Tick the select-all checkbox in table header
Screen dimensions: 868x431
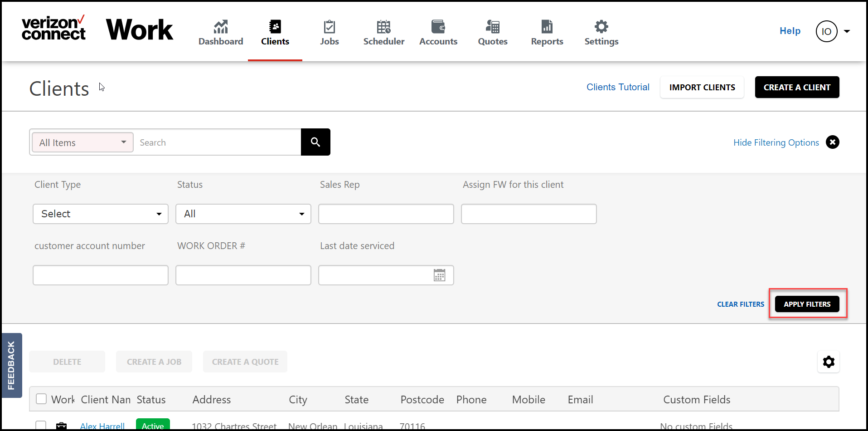click(41, 399)
